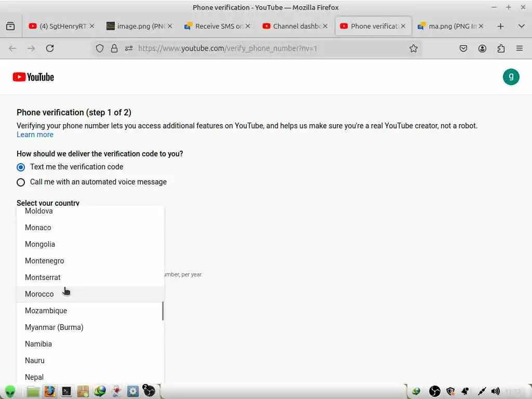Switch to the Receive SMS tab
The image size is (532, 399).
pyautogui.click(x=217, y=26)
